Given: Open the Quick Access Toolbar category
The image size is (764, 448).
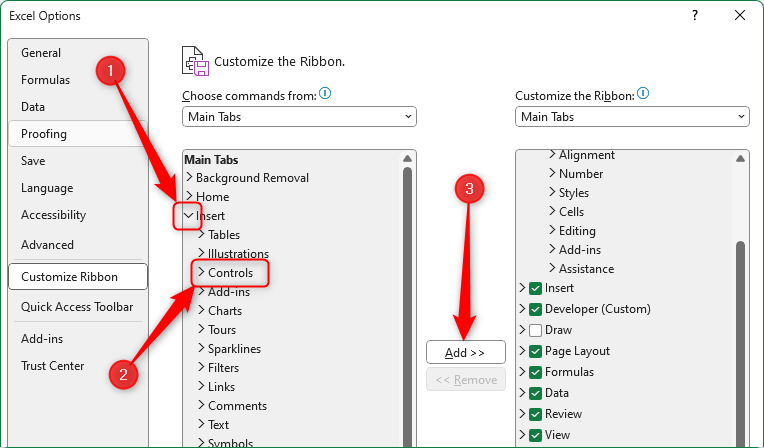Looking at the screenshot, I should coord(78,307).
